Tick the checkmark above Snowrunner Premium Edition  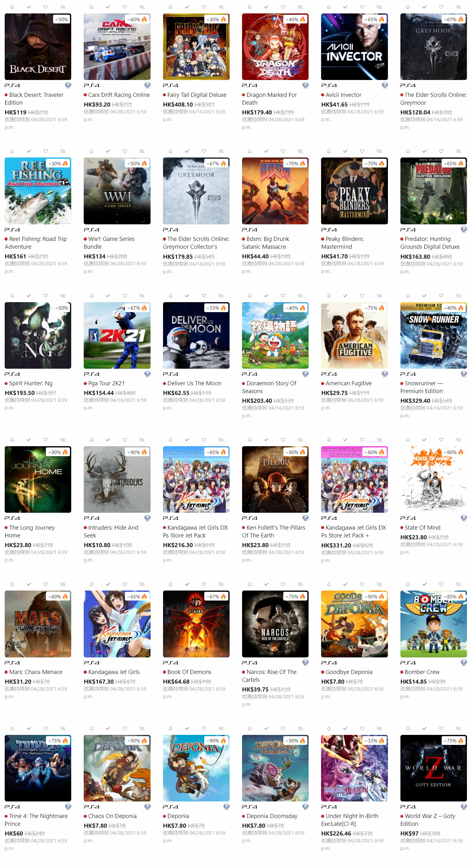pyautogui.click(x=424, y=296)
